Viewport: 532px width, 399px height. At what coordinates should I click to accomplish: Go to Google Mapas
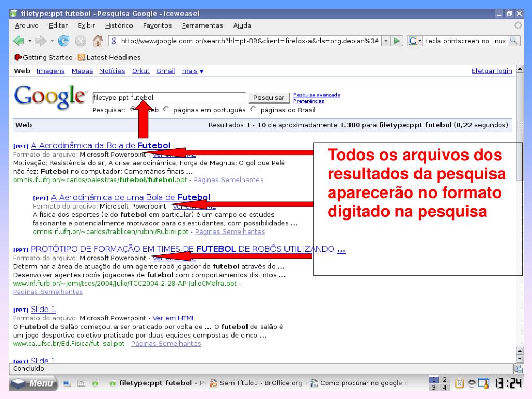82,71
